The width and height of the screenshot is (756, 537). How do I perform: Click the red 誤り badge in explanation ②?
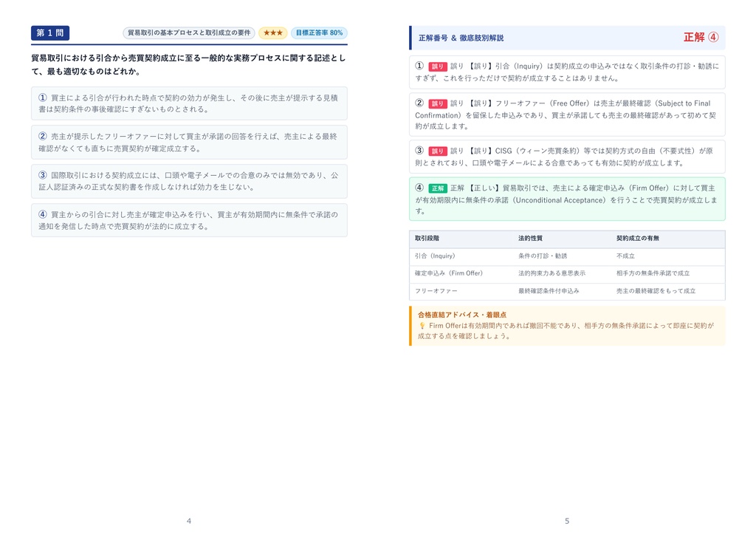pyautogui.click(x=437, y=103)
